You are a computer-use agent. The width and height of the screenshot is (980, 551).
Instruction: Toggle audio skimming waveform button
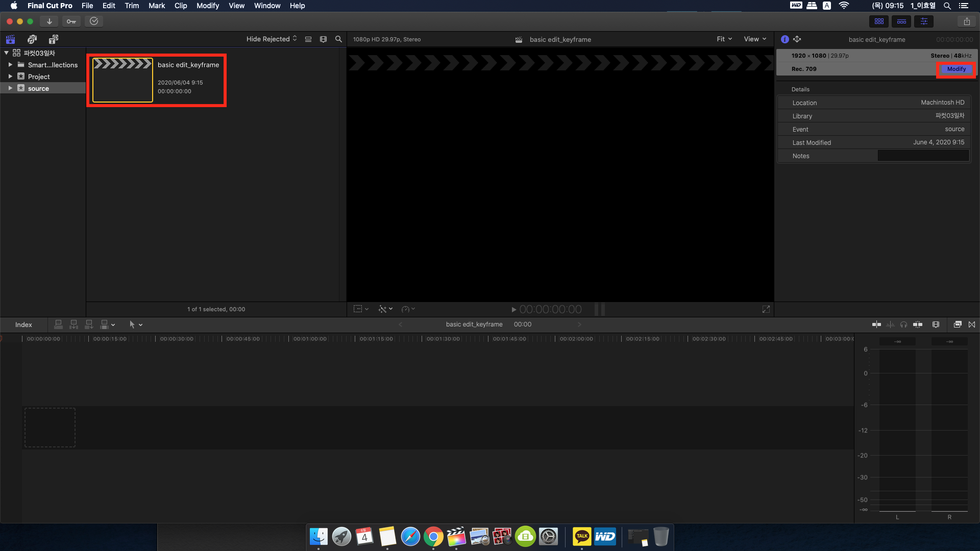(890, 324)
